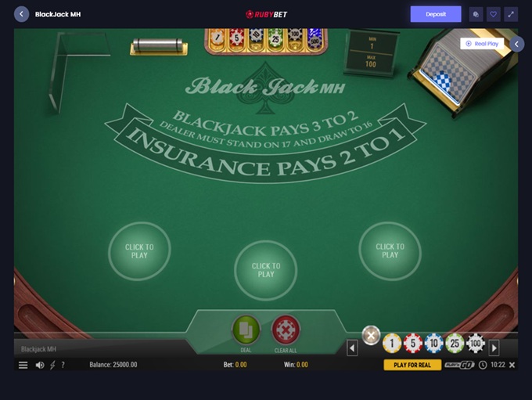Show previous chips with left arrow
532x400 pixels.
[352, 348]
